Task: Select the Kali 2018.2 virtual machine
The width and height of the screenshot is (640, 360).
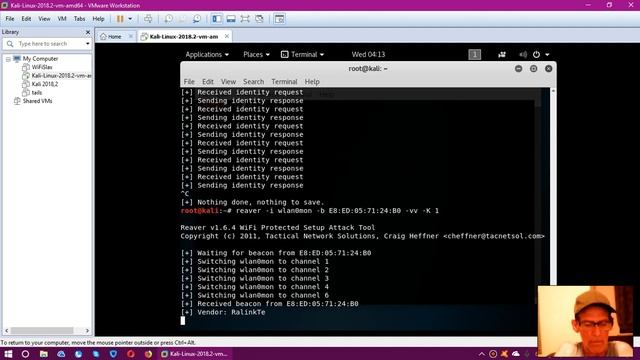Action: pos(44,84)
